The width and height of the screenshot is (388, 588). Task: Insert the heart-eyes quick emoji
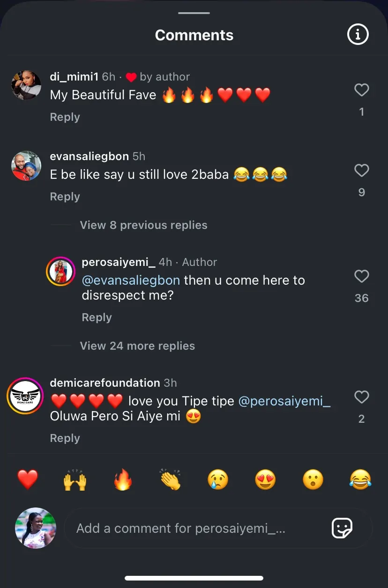[x=265, y=480]
